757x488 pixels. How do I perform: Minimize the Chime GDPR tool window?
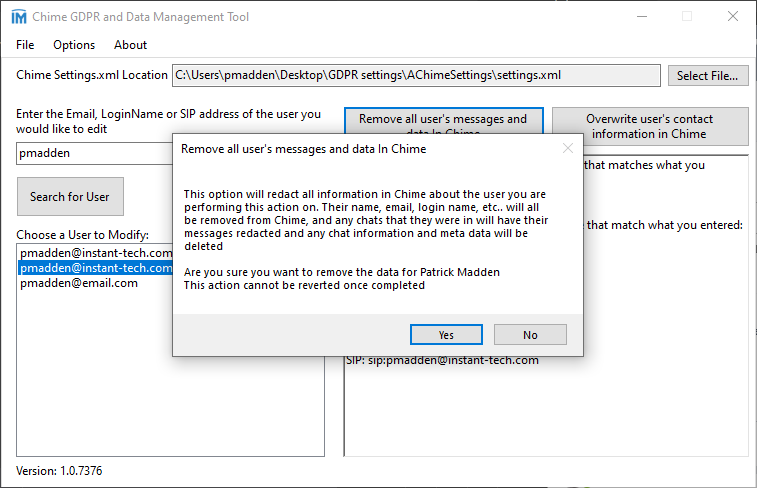641,17
